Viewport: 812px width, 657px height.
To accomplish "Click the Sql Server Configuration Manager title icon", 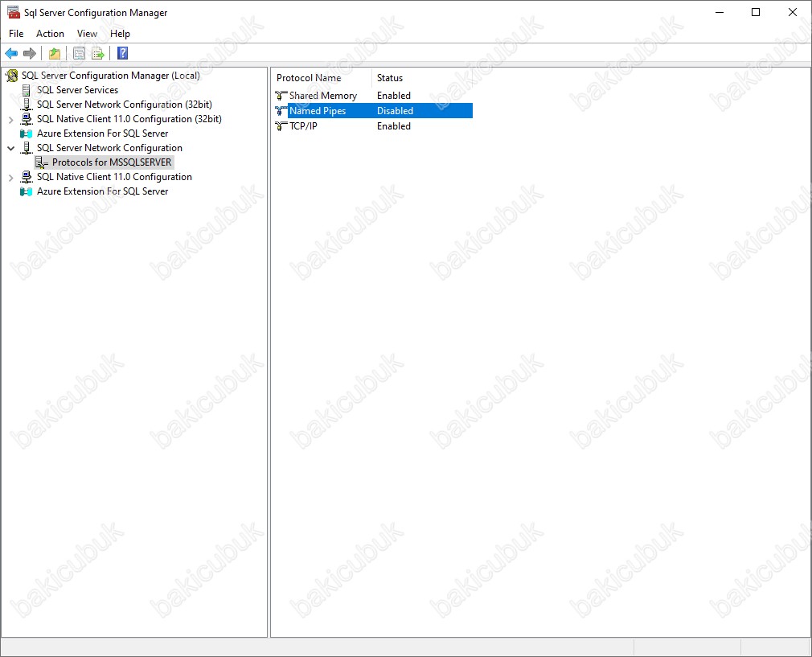I will point(14,12).
